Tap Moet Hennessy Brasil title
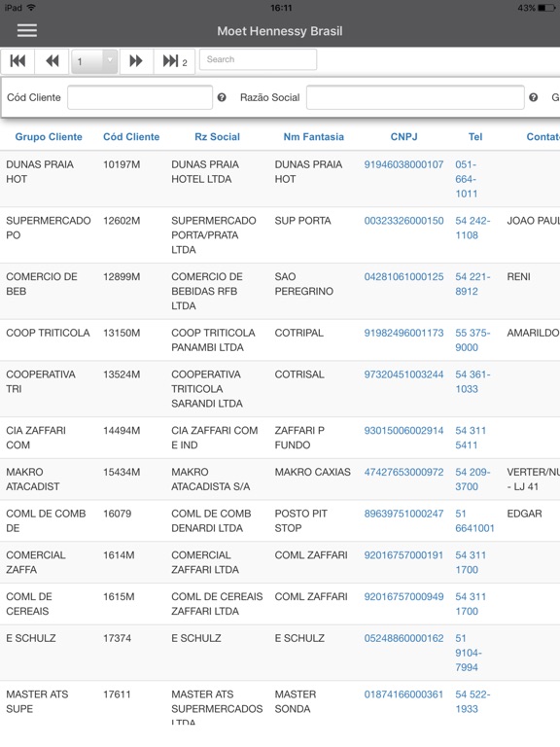The height and width of the screenshot is (747, 560). pyautogui.click(x=280, y=31)
